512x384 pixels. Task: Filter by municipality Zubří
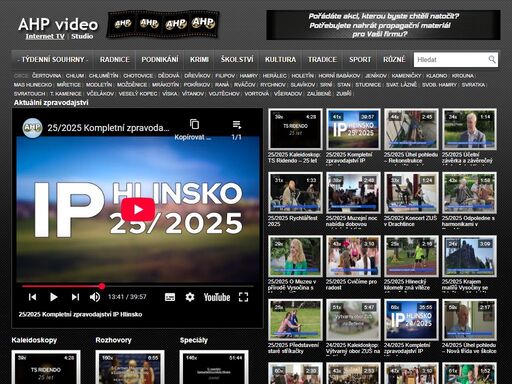click(x=344, y=94)
